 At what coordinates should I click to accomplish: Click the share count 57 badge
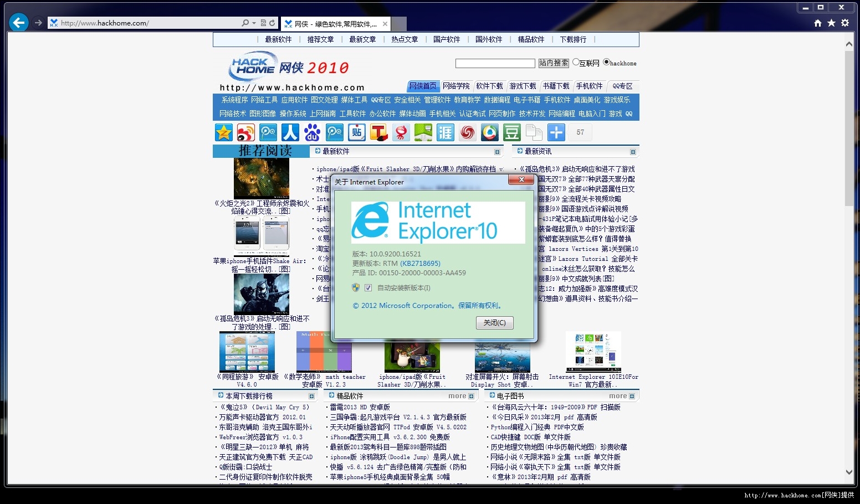pos(580,132)
